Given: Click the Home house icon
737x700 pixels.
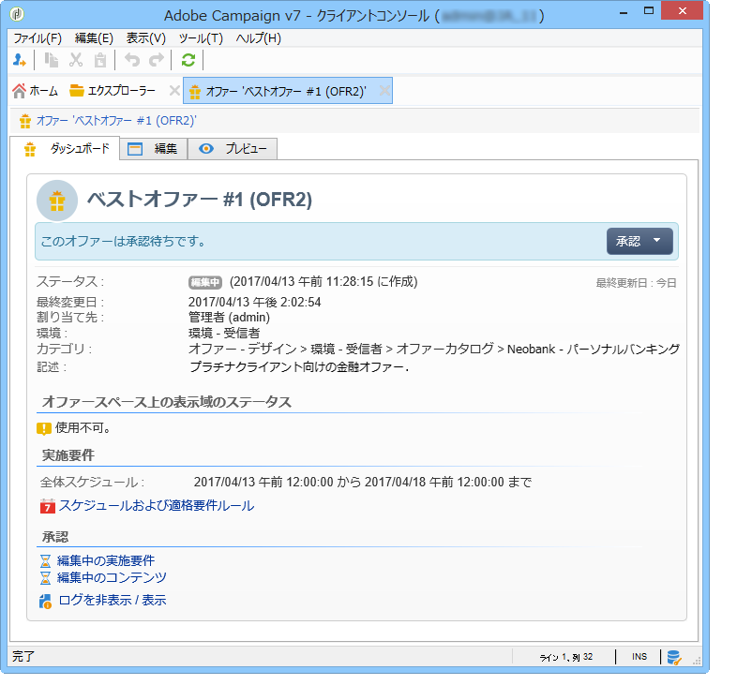Looking at the screenshot, I should pos(20,91).
